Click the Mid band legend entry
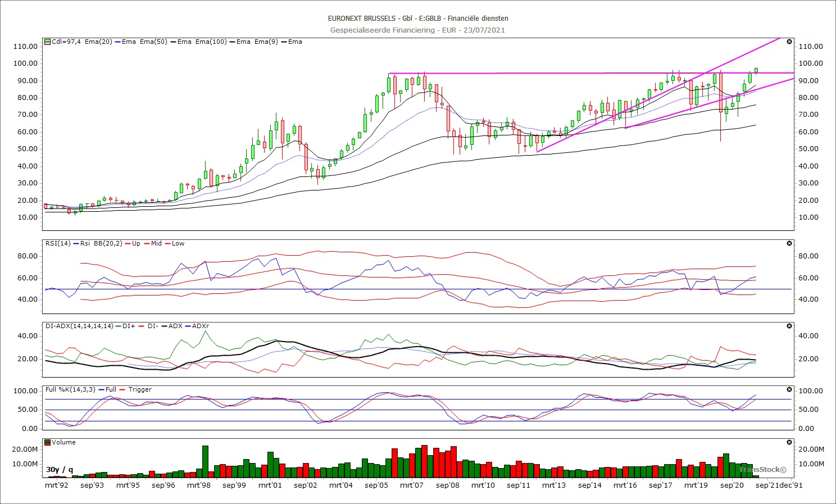Screen dimensions: 836x504 156,243
